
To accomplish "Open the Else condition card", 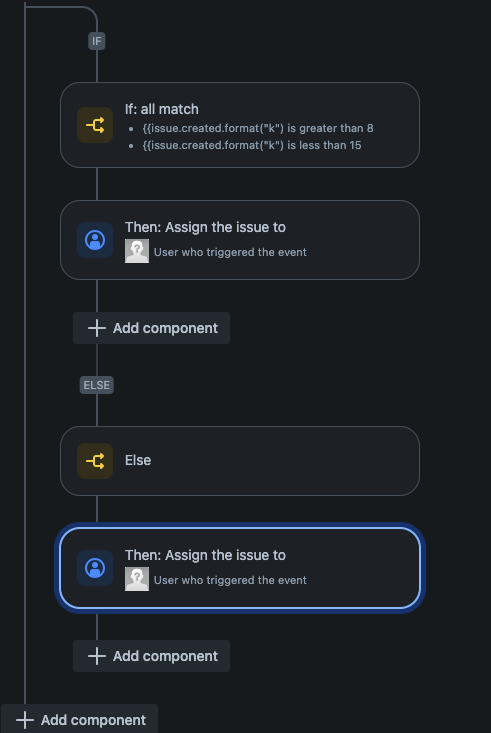I will [x=240, y=461].
